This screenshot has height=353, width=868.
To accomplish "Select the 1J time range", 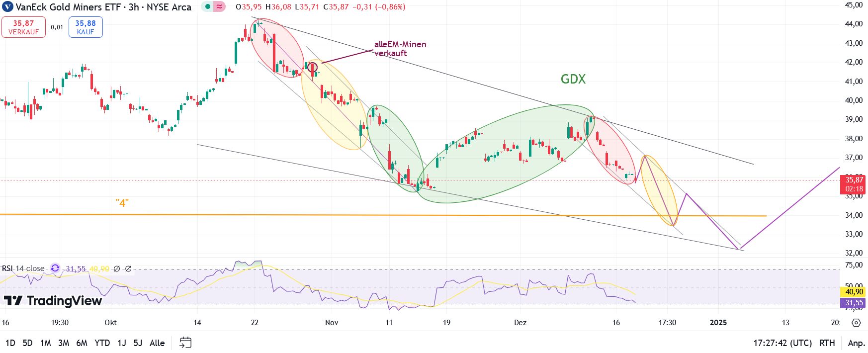I will pos(122,343).
